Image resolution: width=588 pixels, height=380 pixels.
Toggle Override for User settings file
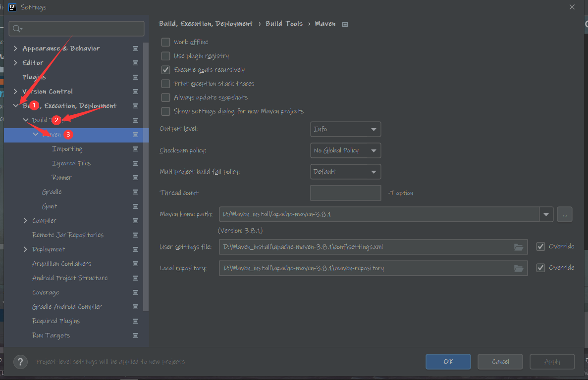click(540, 246)
